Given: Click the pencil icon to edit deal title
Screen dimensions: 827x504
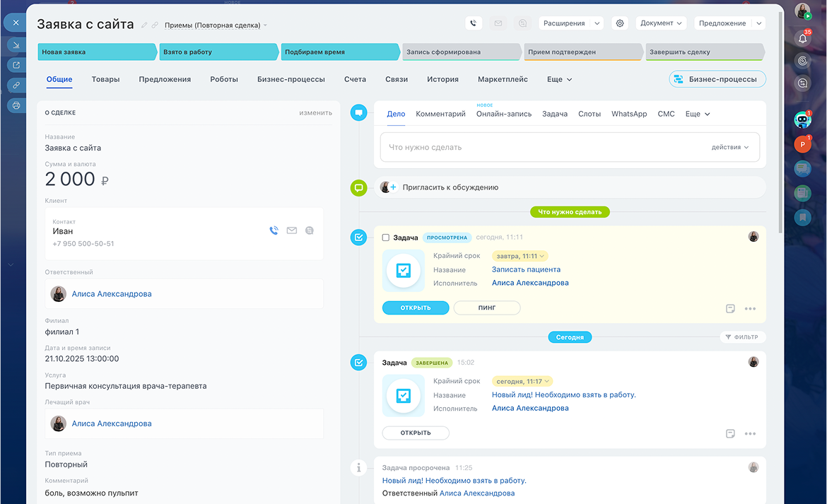Looking at the screenshot, I should (x=144, y=25).
